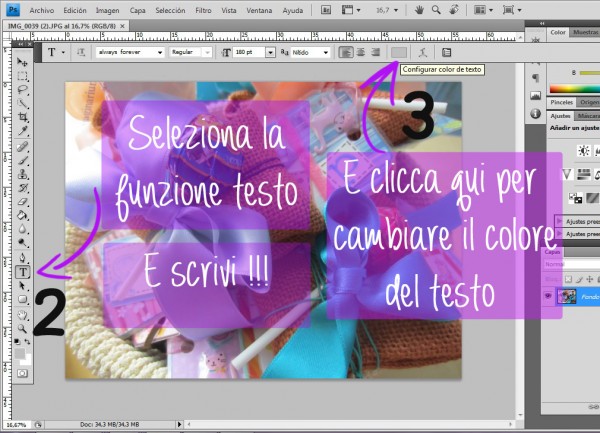Select the Horizontal Type tool
This screenshot has width=600, height=433.
point(23,272)
